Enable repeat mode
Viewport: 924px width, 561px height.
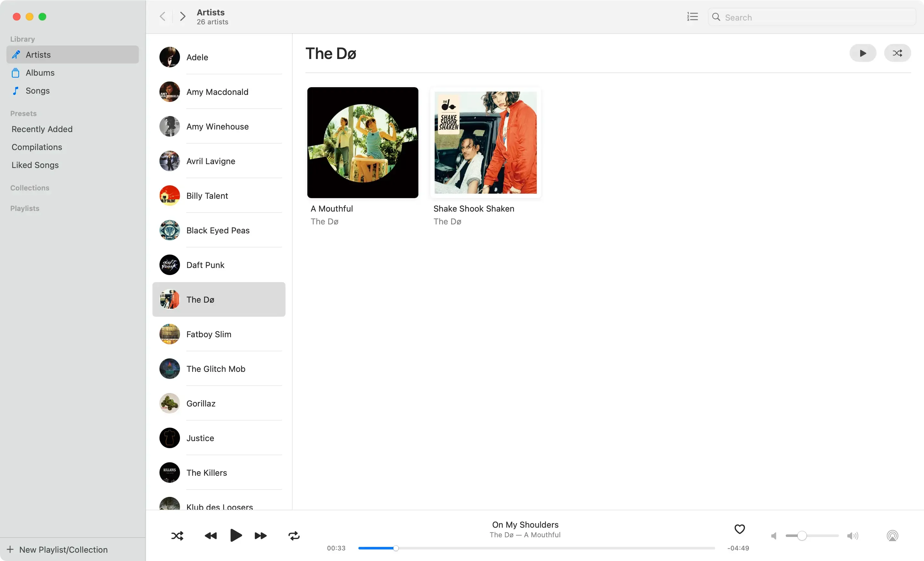294,536
